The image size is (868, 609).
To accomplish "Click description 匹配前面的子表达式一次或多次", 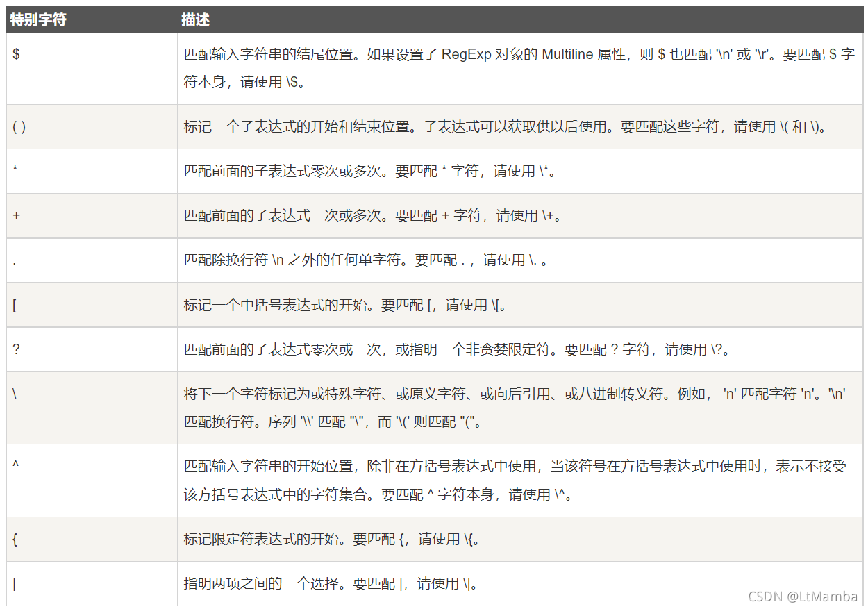I will tap(519, 216).
